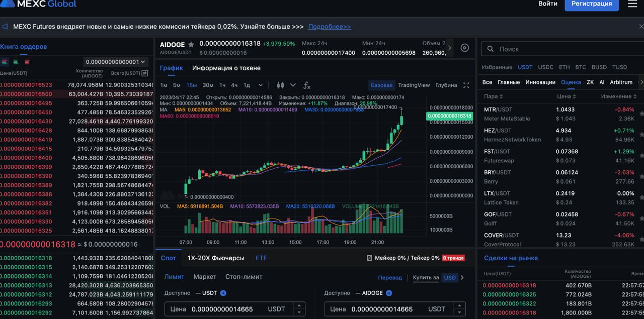Select the 1д timeframe
Image resolution: width=644 pixels, height=319 pixels.
coord(247,85)
